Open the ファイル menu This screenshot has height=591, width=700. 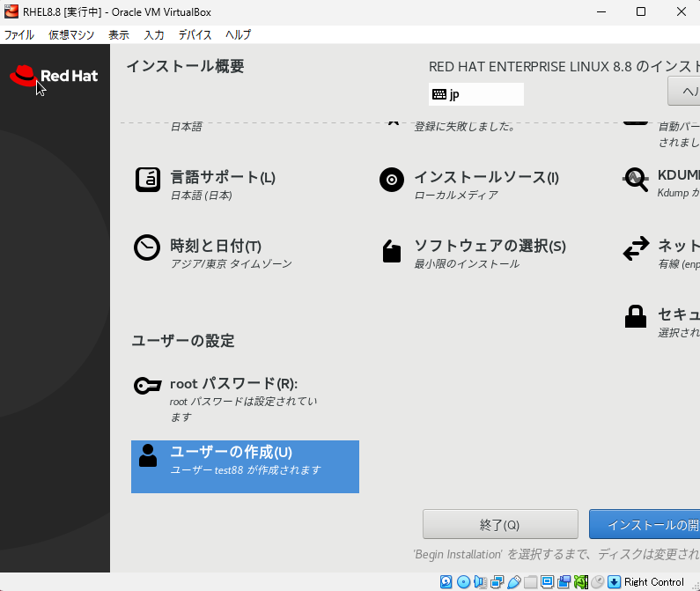point(18,35)
